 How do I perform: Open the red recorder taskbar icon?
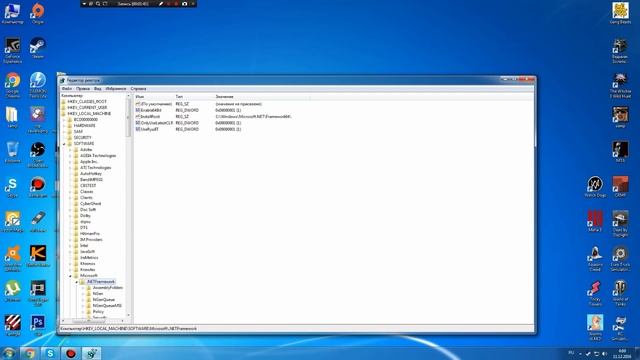(71, 353)
